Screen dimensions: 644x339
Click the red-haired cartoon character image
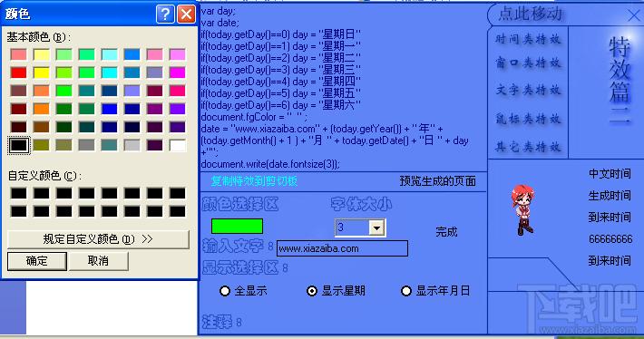522,209
